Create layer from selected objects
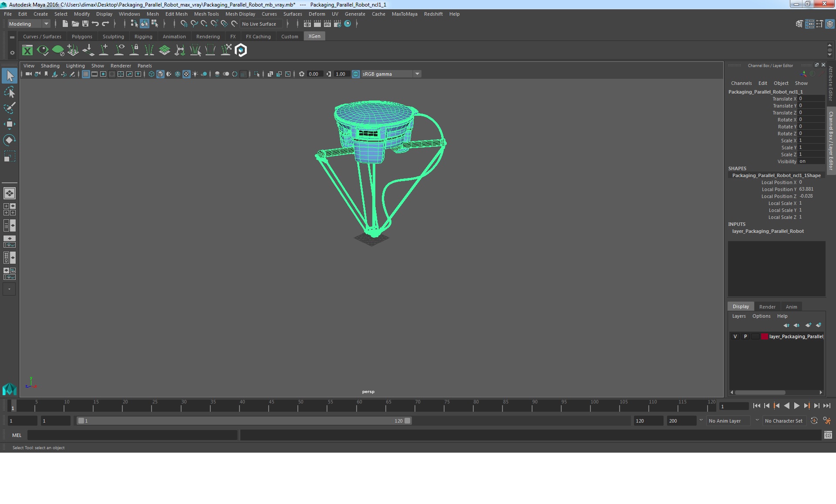 coord(819,325)
